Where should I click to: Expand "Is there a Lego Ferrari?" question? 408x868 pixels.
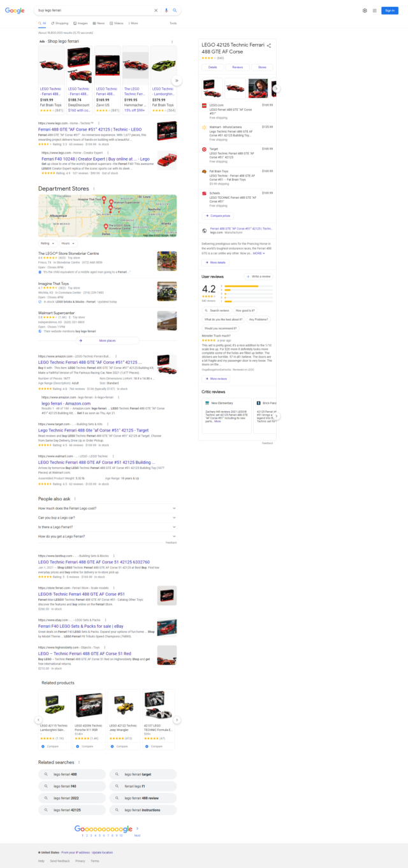coord(107,527)
